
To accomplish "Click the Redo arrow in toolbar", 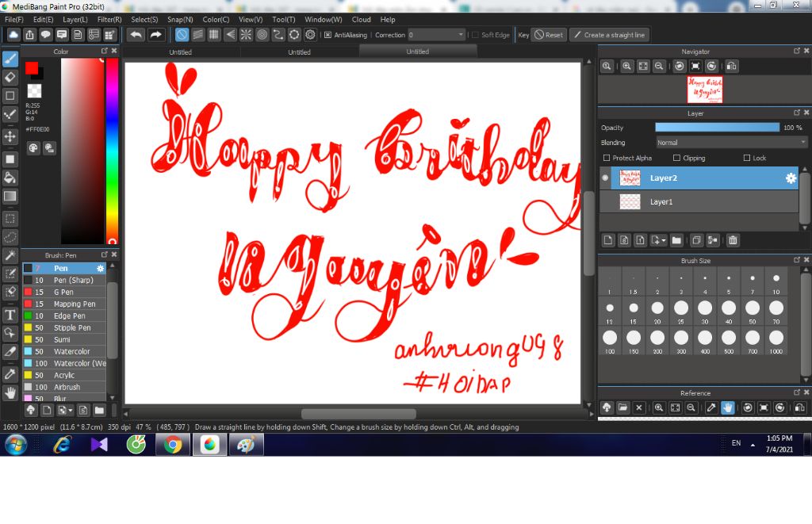I will coord(155,35).
